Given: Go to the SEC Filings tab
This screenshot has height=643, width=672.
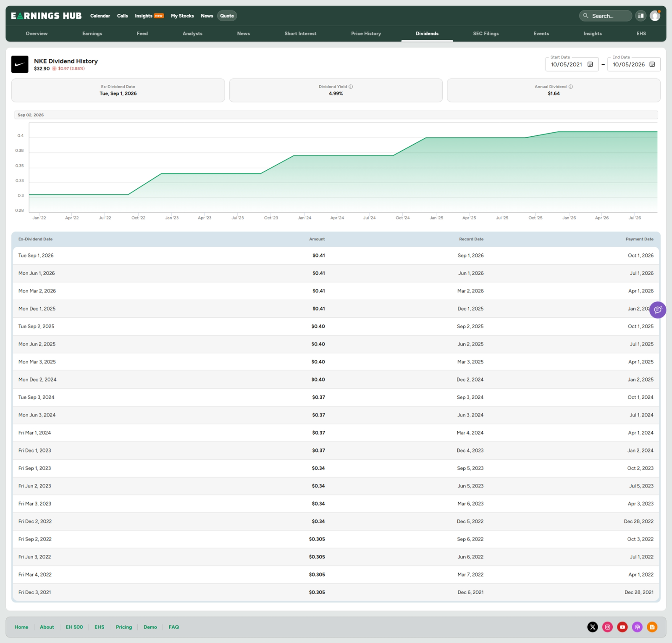Looking at the screenshot, I should (486, 34).
